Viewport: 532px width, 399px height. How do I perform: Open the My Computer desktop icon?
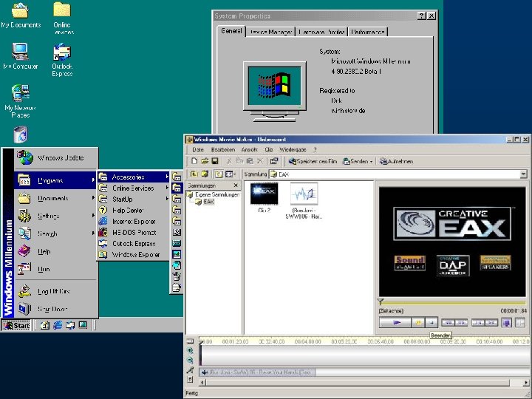(x=21, y=56)
